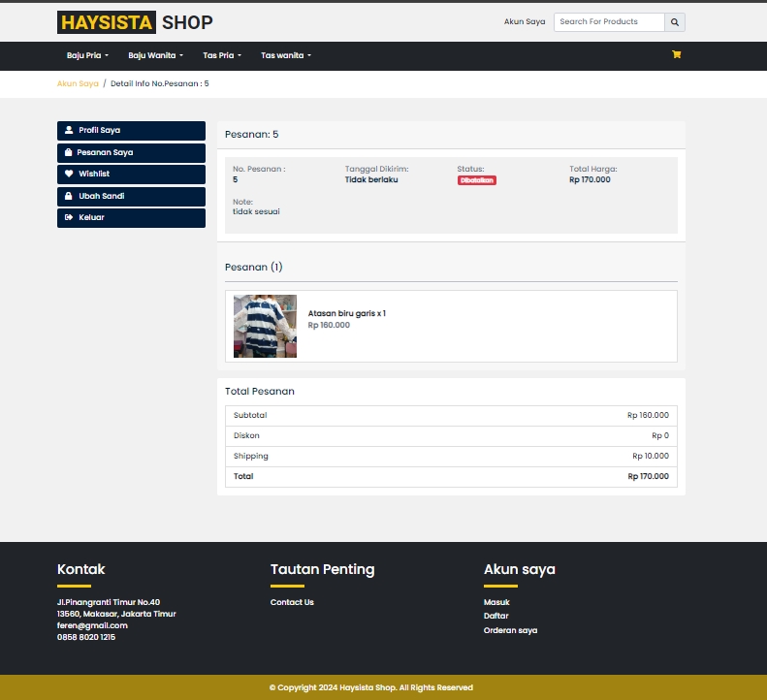The width and height of the screenshot is (767, 700).
Task: Click the email feren@gmail.com in footer
Action: pyautogui.click(x=92, y=625)
